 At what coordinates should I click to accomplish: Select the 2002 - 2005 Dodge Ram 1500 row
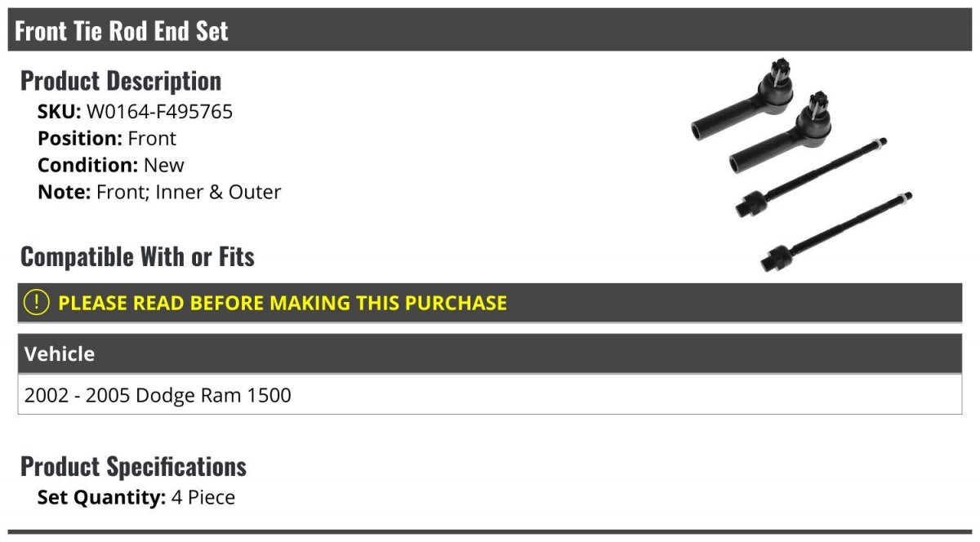[x=158, y=395]
